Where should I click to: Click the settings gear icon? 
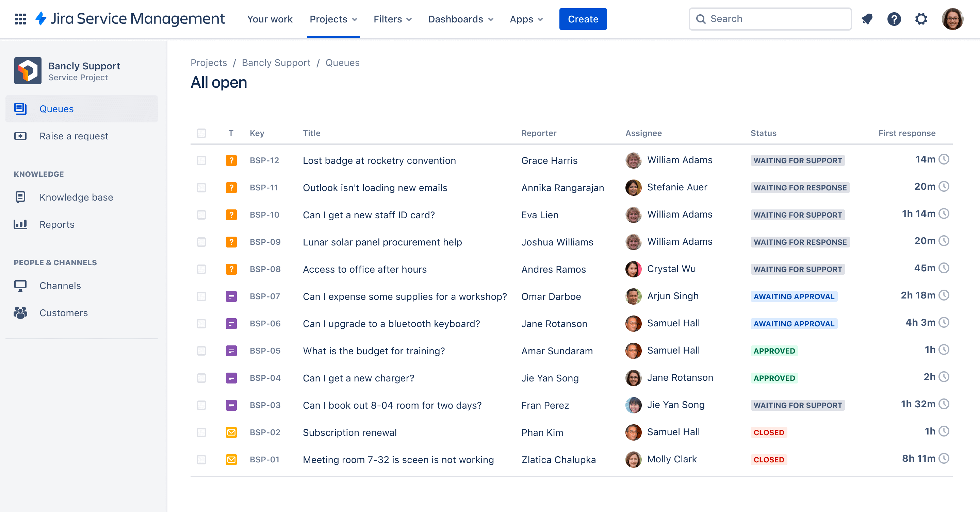[x=921, y=19]
